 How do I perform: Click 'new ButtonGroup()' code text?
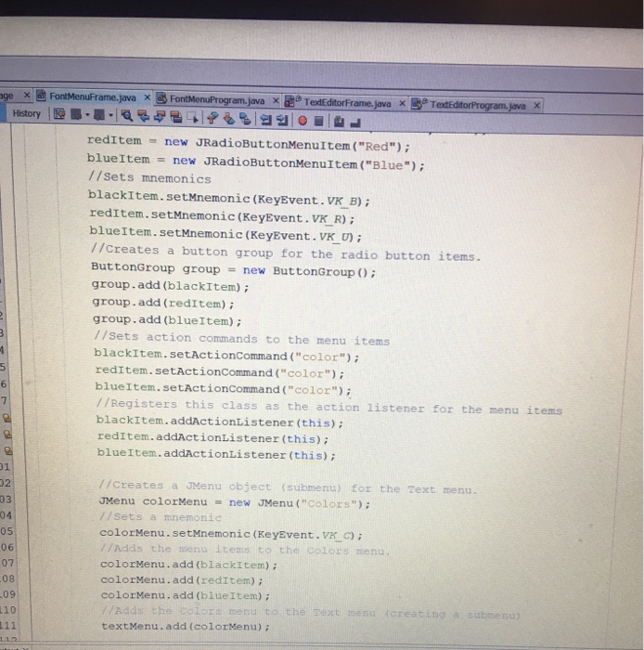[309, 271]
